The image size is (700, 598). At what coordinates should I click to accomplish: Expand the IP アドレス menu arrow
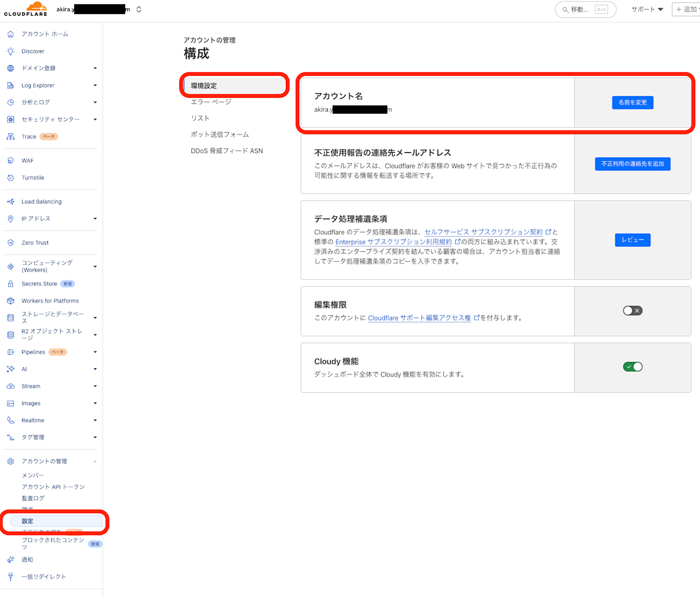(95, 219)
